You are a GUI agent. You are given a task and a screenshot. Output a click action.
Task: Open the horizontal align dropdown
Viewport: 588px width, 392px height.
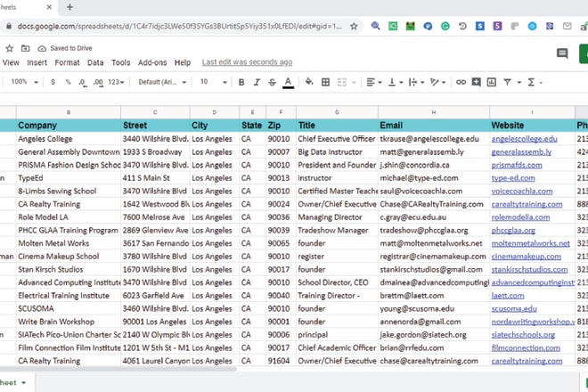pos(374,82)
